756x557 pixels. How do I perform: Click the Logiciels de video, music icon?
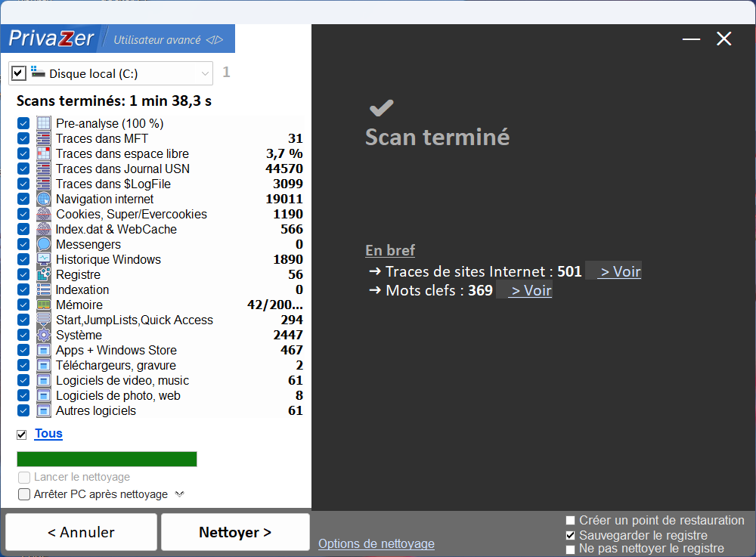click(43, 380)
